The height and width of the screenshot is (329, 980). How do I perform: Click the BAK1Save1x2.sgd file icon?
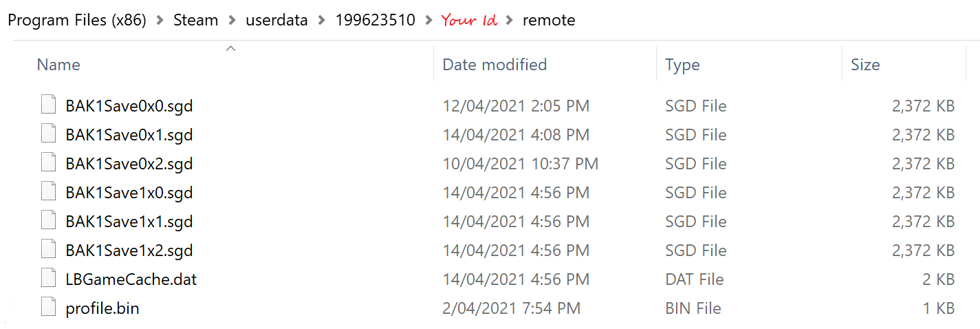tap(48, 251)
